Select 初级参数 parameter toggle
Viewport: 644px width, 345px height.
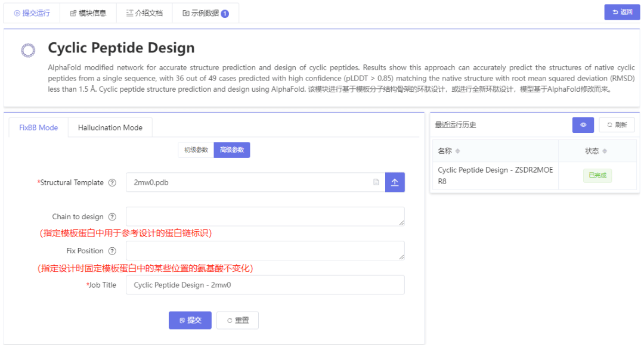pyautogui.click(x=196, y=150)
